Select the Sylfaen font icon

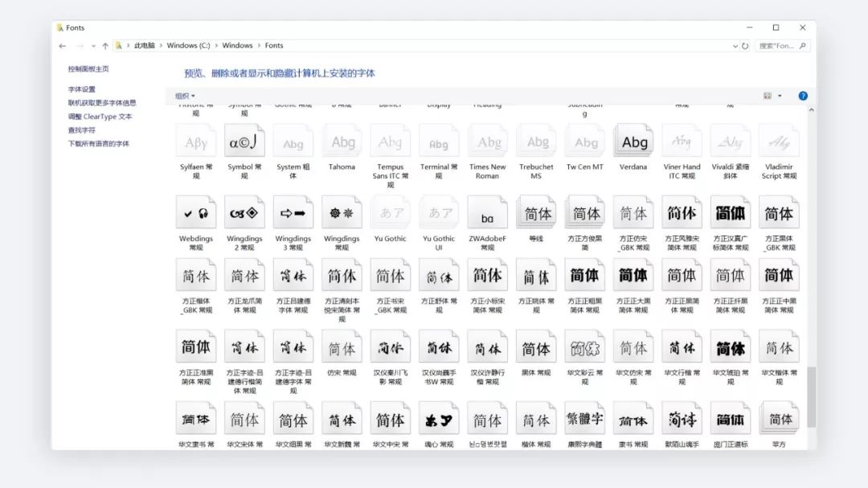[x=196, y=141]
